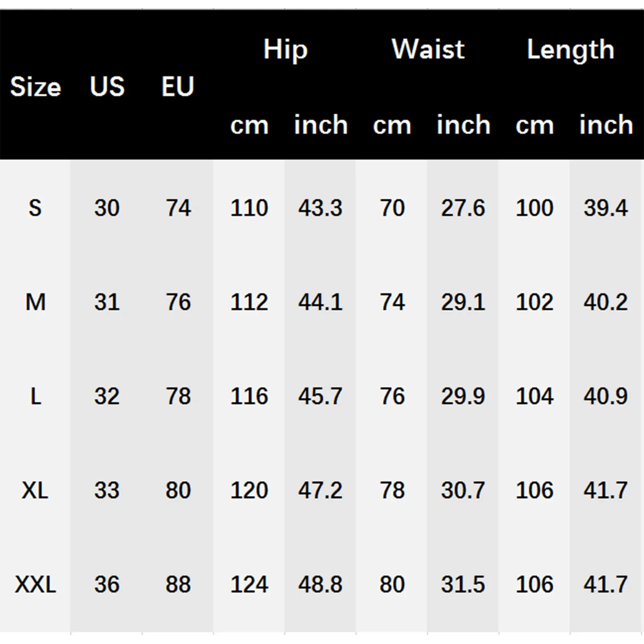Click hip measurement 43.3 inch
The width and height of the screenshot is (644, 644).
pos(320,208)
